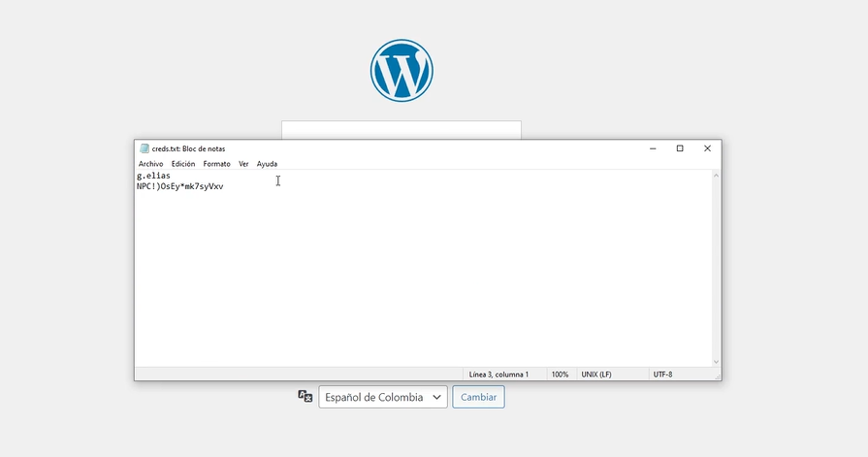Click the scrollbar down arrow in Notepad
Viewport: 868px width, 457px height.
[717, 361]
